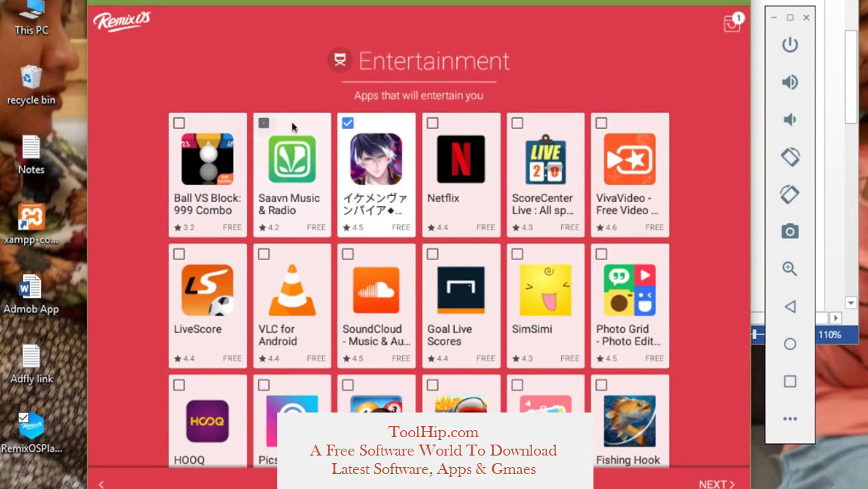868x489 pixels.
Task: Open the selected apps cart icon
Action: click(732, 23)
